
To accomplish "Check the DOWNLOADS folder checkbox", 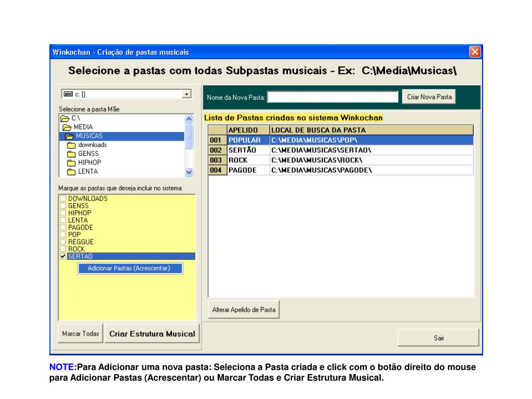I will pyautogui.click(x=63, y=198).
